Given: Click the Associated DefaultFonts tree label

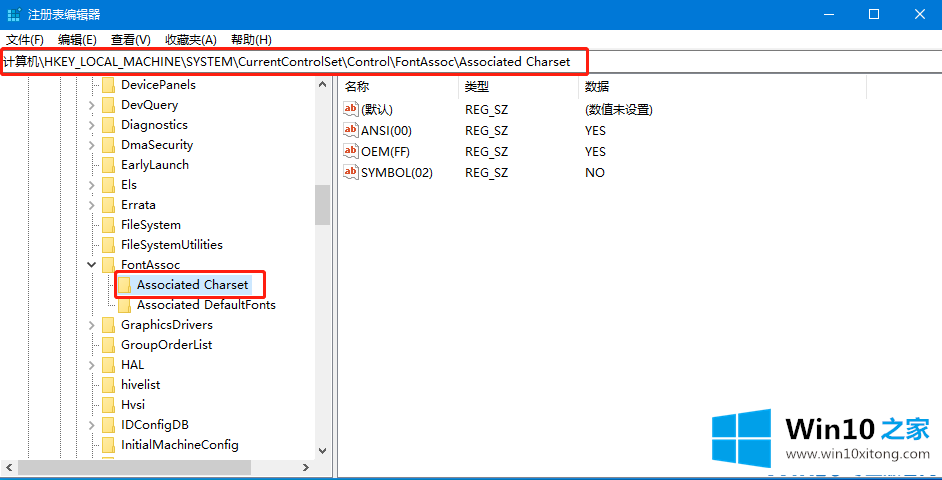Looking at the screenshot, I should click(206, 305).
